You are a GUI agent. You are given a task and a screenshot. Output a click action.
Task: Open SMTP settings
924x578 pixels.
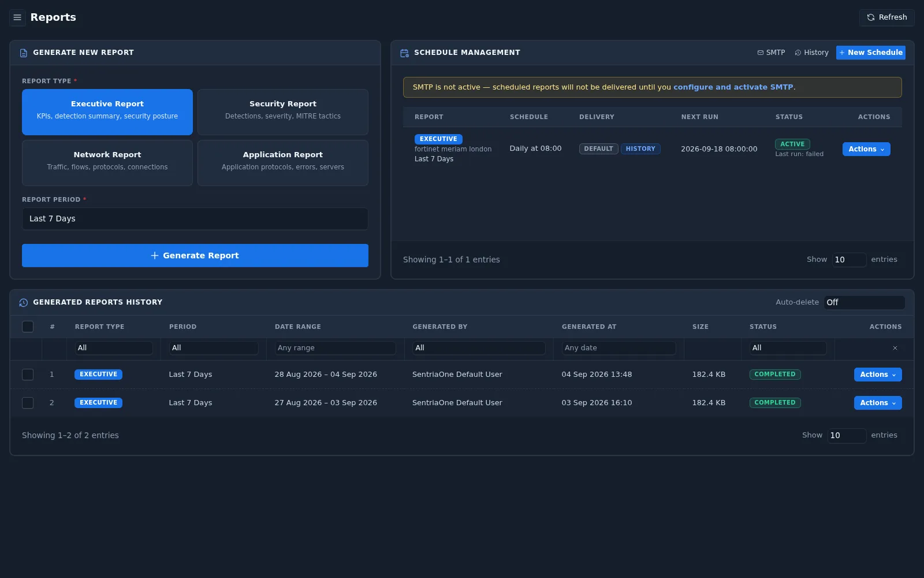coord(771,53)
